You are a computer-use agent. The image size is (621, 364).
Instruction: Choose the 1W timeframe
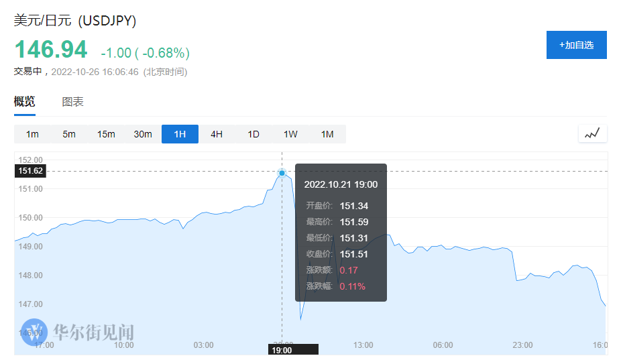click(x=290, y=134)
